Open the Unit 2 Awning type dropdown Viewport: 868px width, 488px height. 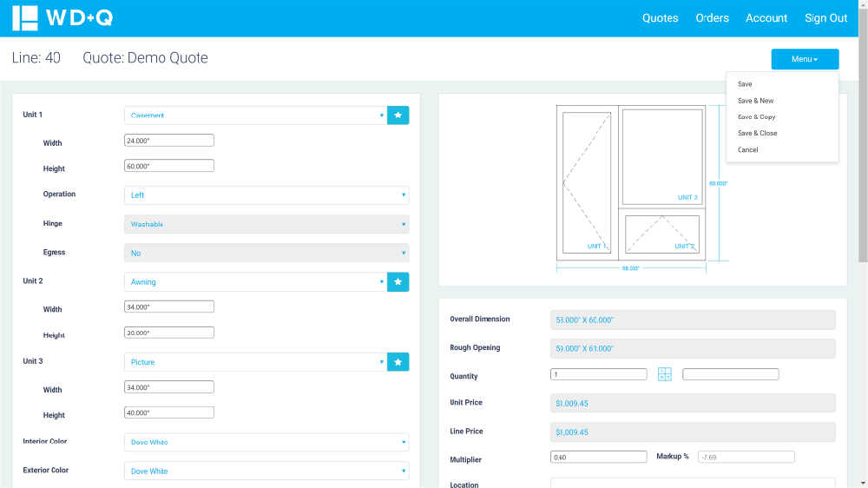pyautogui.click(x=255, y=282)
